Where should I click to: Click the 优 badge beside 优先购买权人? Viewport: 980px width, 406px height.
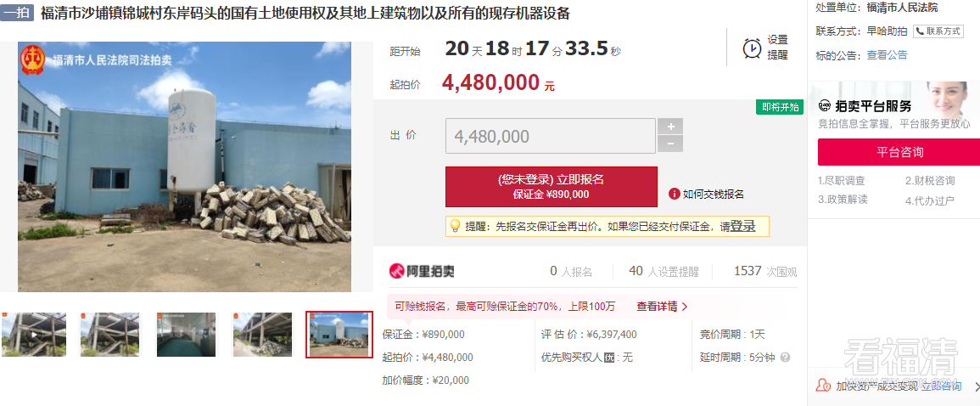(x=608, y=358)
